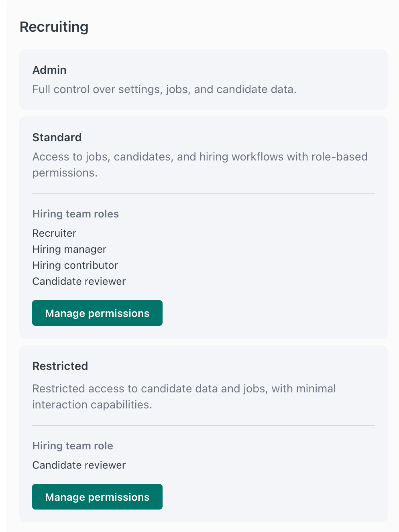Click the Admin full control description

click(x=164, y=89)
